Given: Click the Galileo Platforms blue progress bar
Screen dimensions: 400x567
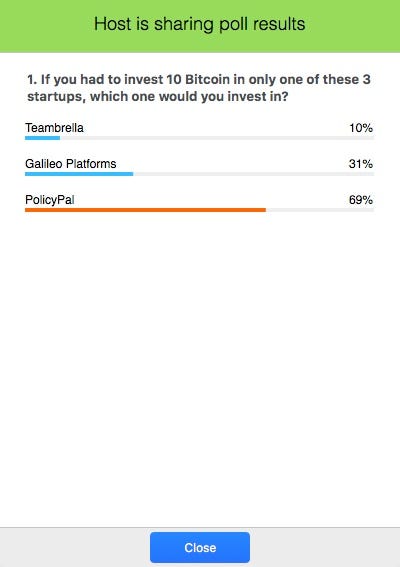Looking at the screenshot, I should click(79, 174).
